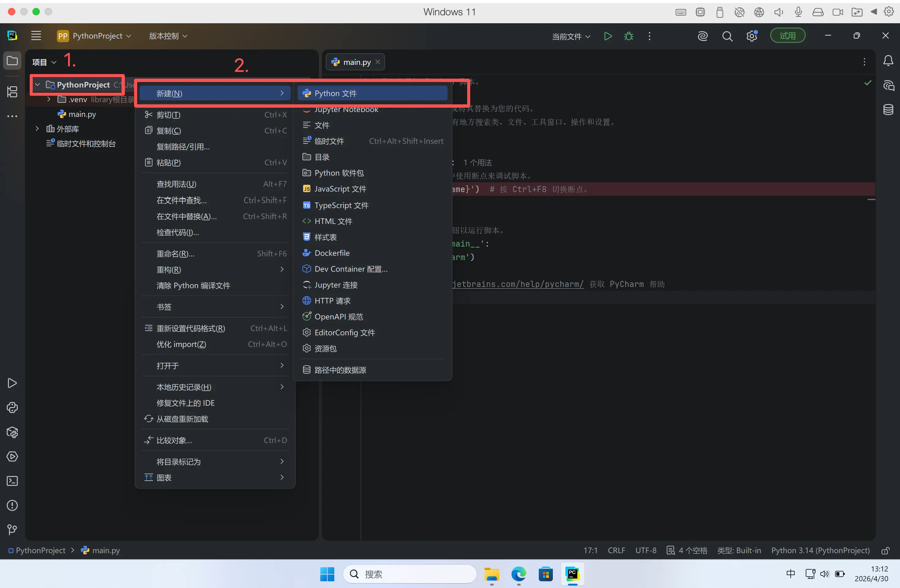
Task: Show more tool windows ellipsis
Action: click(x=12, y=116)
